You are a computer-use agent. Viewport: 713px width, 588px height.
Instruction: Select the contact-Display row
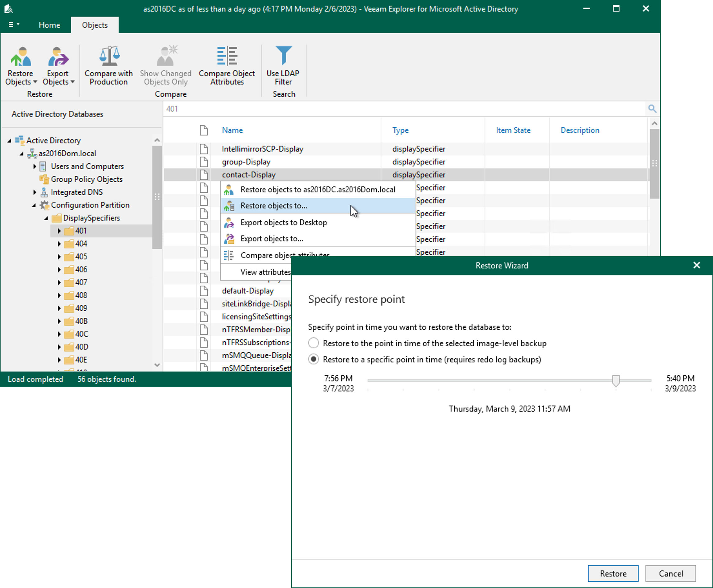[406, 175]
